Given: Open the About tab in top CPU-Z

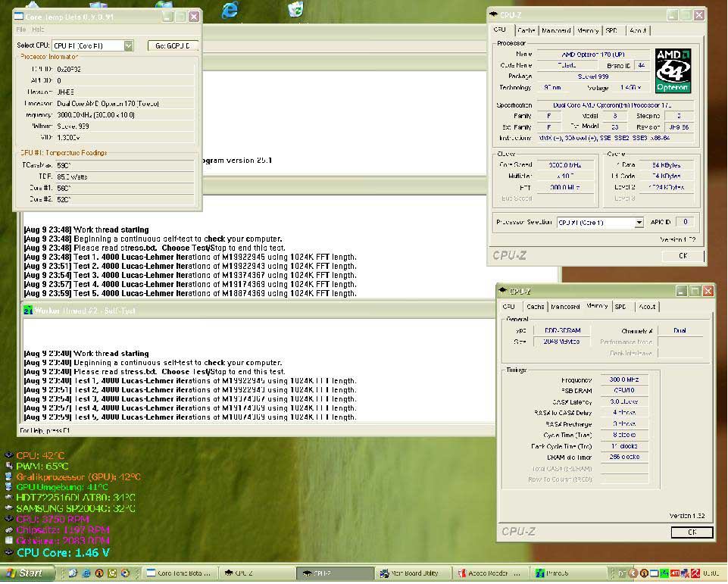Looking at the screenshot, I should pyautogui.click(x=638, y=30).
